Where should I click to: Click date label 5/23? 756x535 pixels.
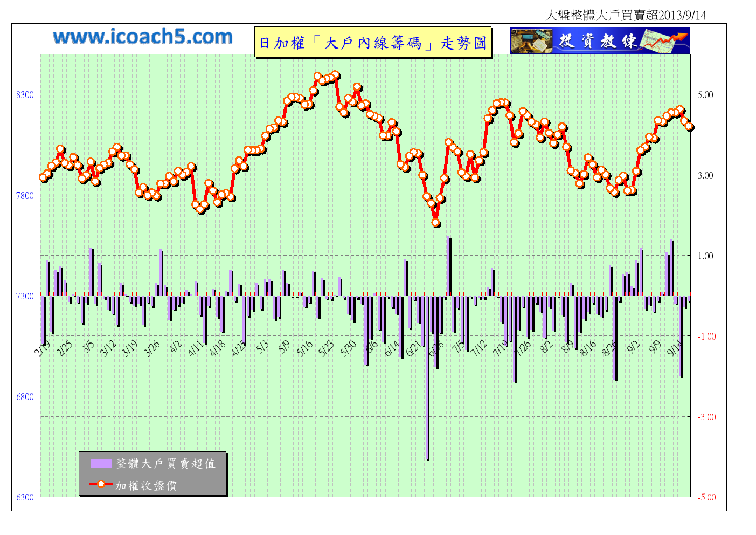pyautogui.click(x=326, y=348)
